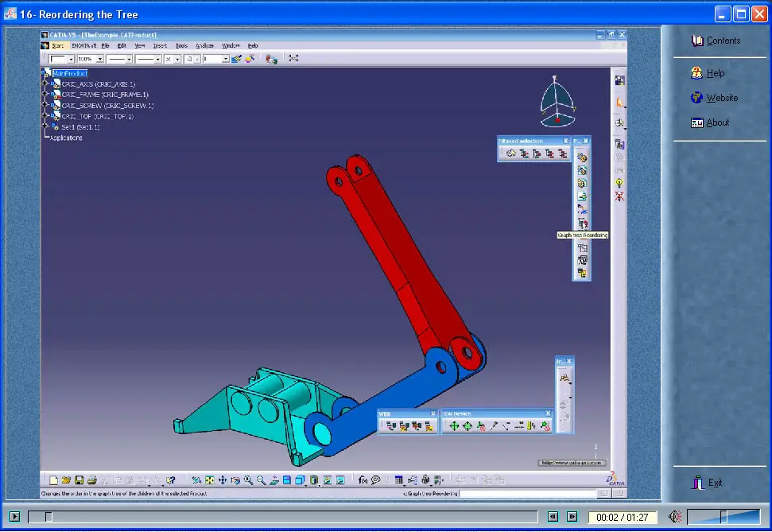Click the bottom yellow icon in vertical P toolbar
772x532 pixels.
(583, 273)
